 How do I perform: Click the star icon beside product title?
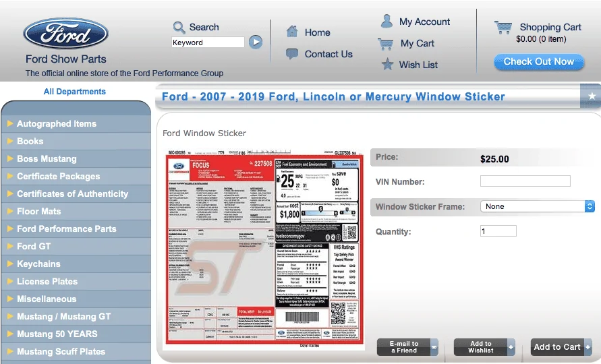592,96
